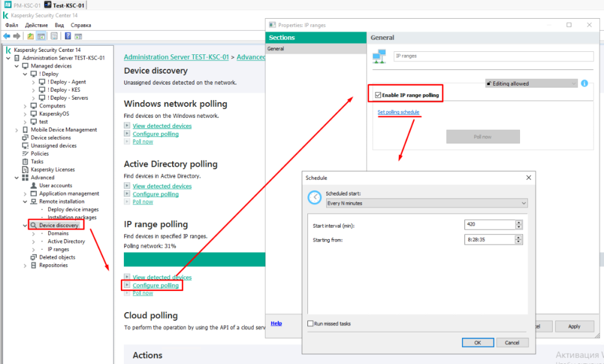The height and width of the screenshot is (364, 604).
Task: Expand the Computers tree node
Action: [25, 106]
